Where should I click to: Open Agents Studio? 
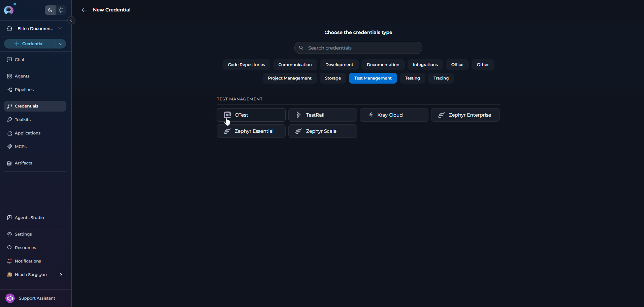coord(35,218)
